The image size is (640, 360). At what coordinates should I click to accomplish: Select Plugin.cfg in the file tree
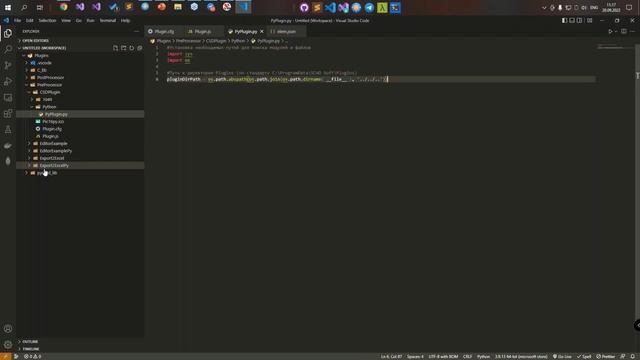tap(80, 129)
